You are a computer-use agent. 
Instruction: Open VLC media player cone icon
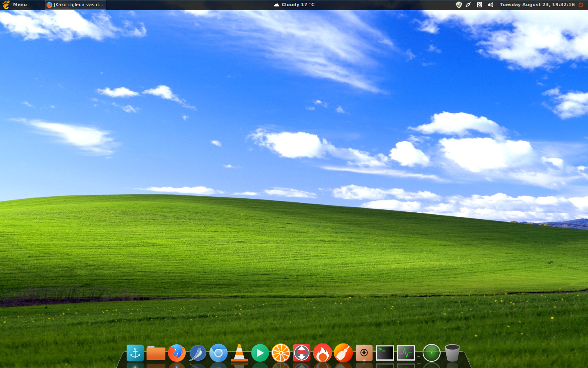[239, 353]
